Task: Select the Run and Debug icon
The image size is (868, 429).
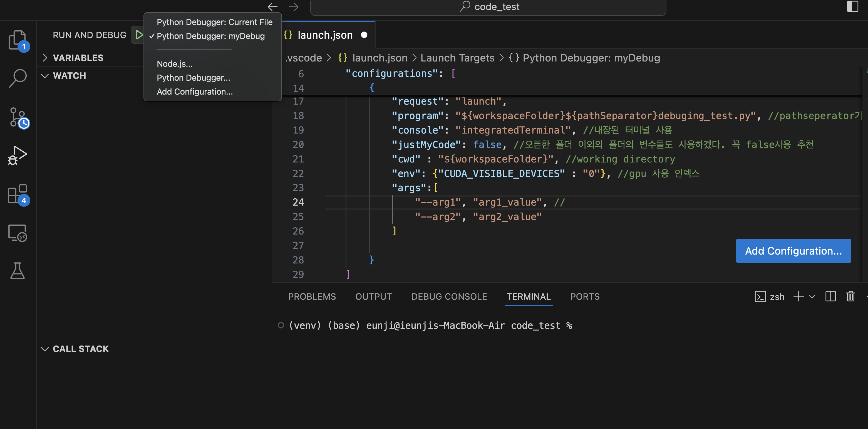Action: [18, 156]
